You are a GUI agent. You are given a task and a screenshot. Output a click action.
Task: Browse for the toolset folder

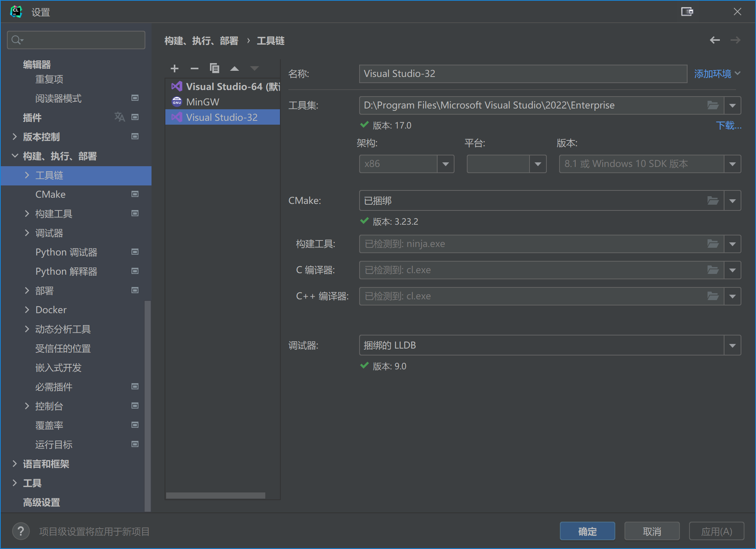(713, 105)
